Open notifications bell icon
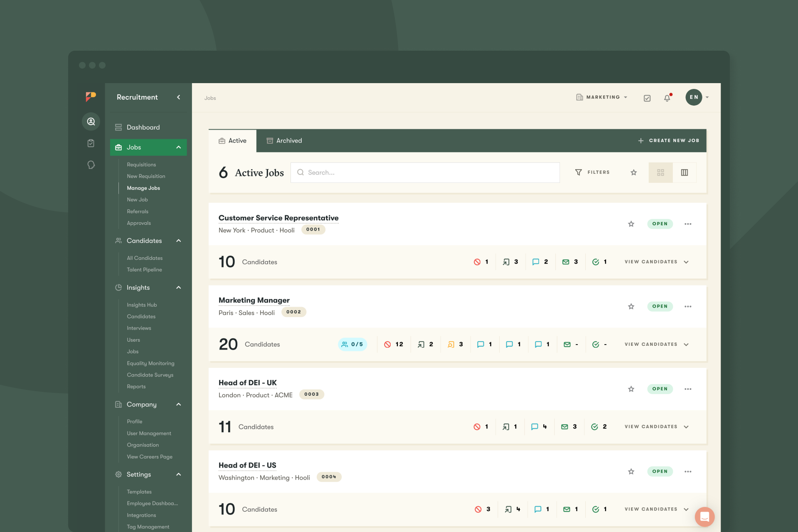The height and width of the screenshot is (532, 798). 667,98
